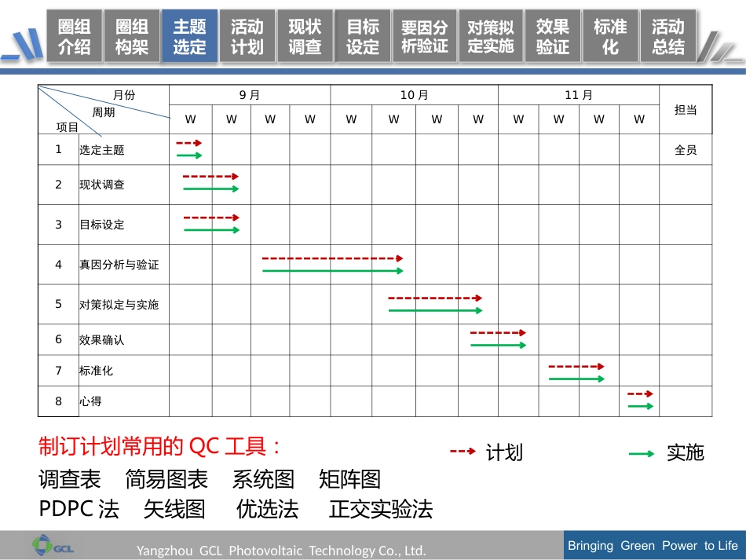746x560 pixels.
Task: Select row label 真因分析与验证
Action: coord(119,265)
